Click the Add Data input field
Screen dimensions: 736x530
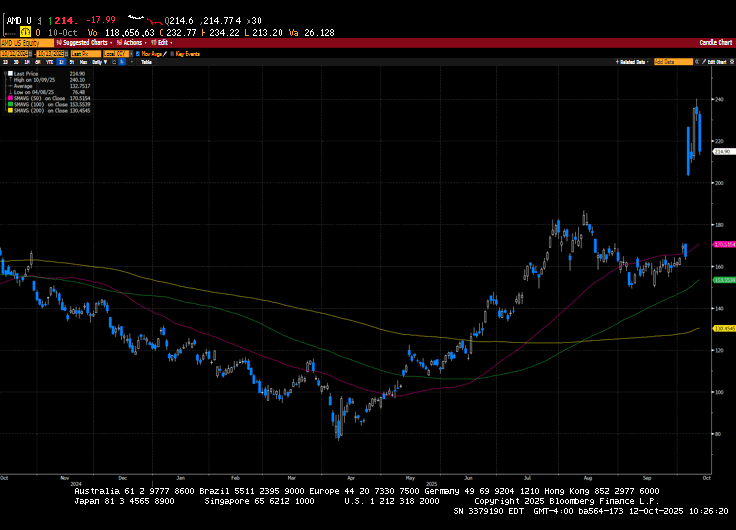(x=672, y=62)
